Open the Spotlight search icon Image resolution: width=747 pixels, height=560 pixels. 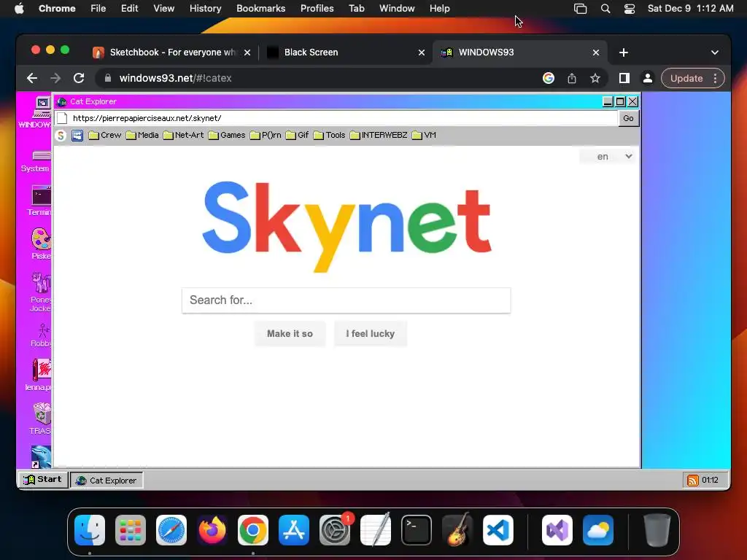[605, 9]
